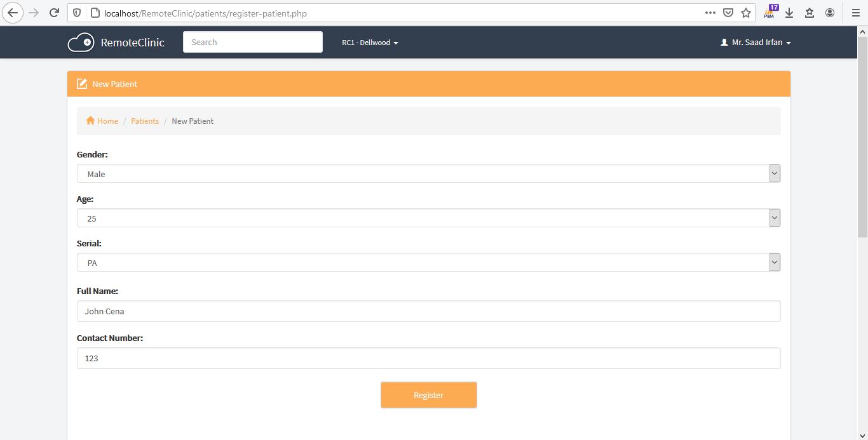Open the Age select showing 25
Screen dimensions: 868x440
pos(428,218)
